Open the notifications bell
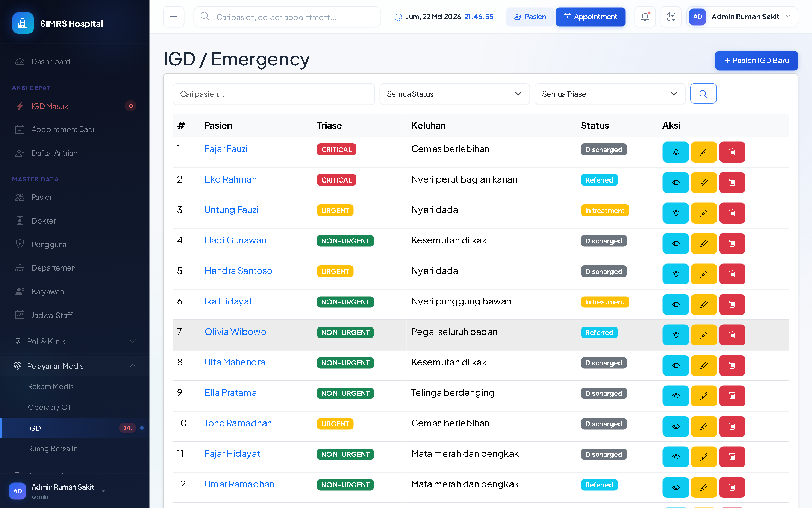Viewport: 812px width, 508px height. click(645, 17)
